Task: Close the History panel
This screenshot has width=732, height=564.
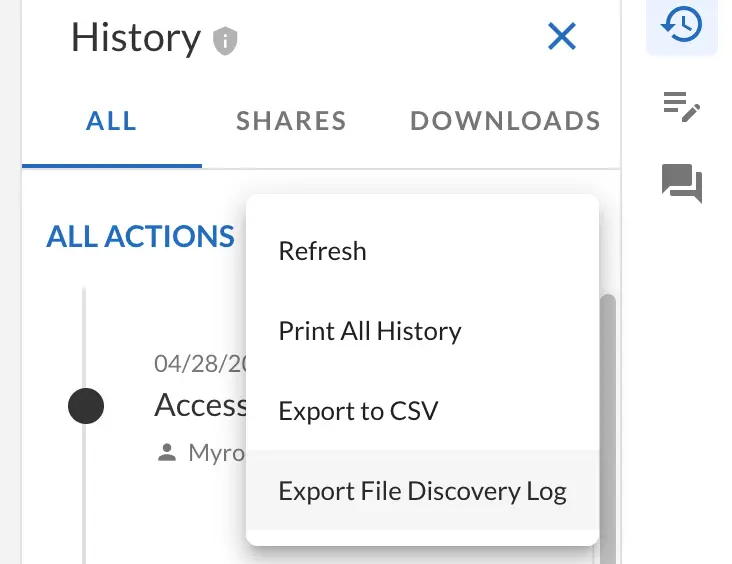Action: (562, 37)
